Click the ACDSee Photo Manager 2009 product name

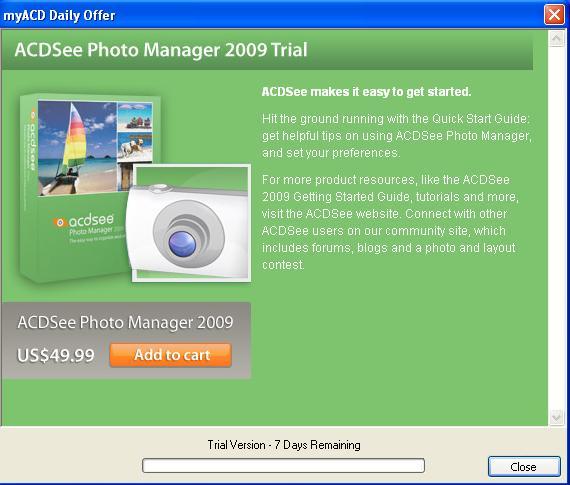pyautogui.click(x=125, y=322)
